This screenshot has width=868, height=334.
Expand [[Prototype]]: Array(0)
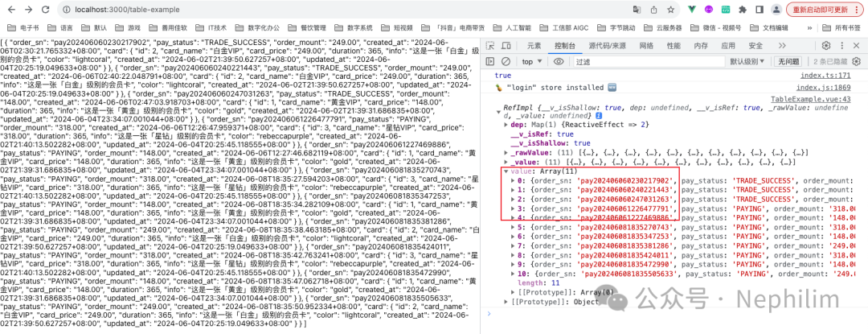tap(511, 292)
